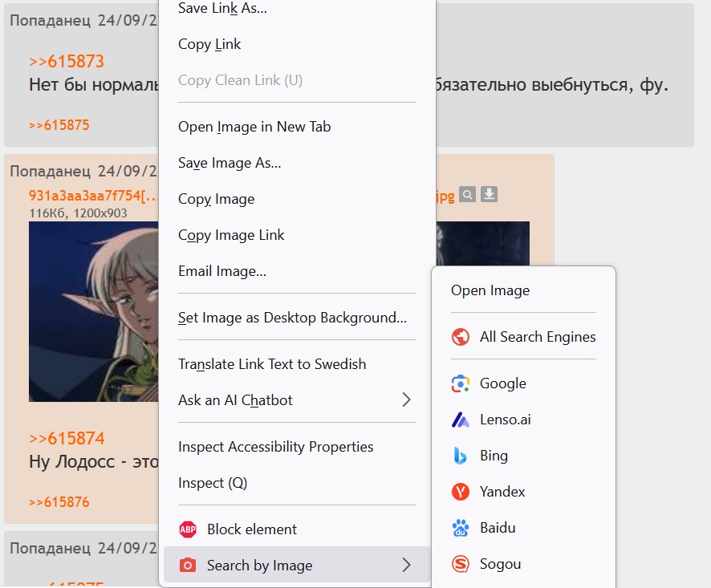Expand the Search by Image submenu arrow

406,565
